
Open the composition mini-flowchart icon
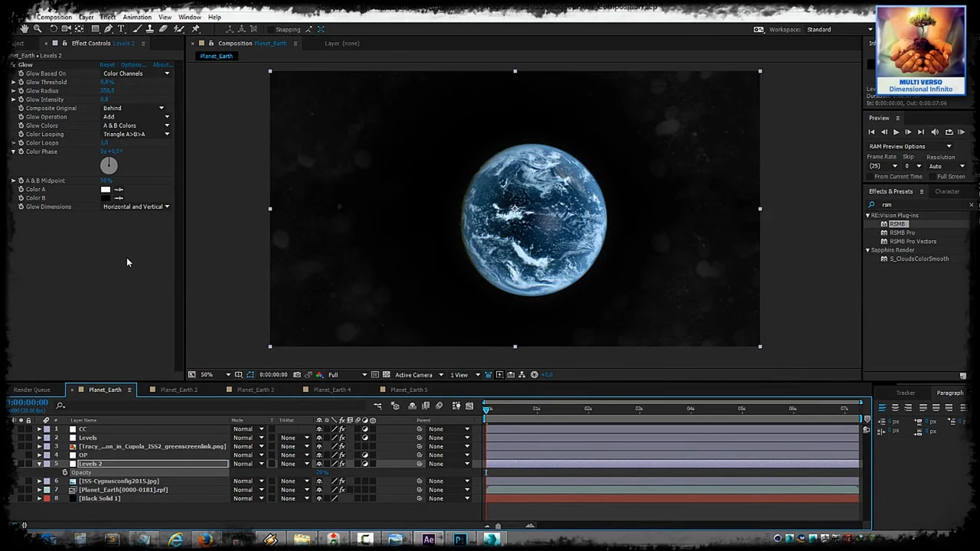point(377,406)
